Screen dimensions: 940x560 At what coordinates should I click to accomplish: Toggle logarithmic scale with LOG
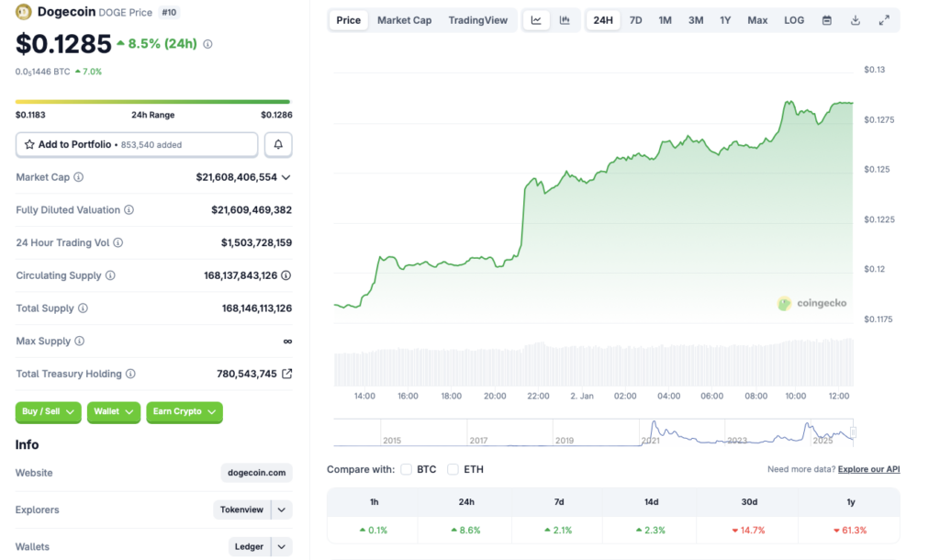[x=793, y=19]
